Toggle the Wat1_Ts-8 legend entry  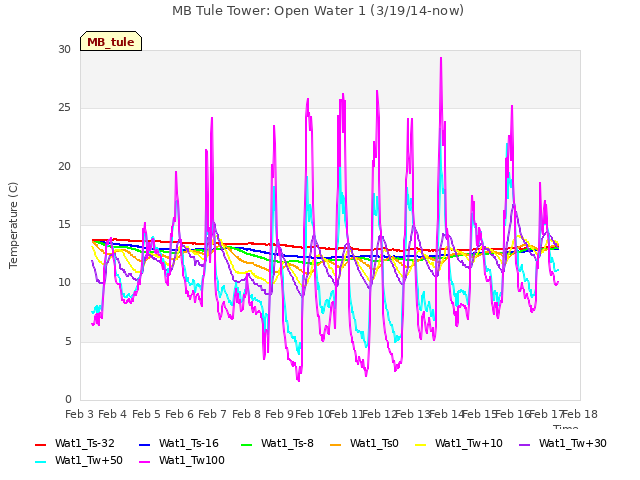[x=277, y=444]
